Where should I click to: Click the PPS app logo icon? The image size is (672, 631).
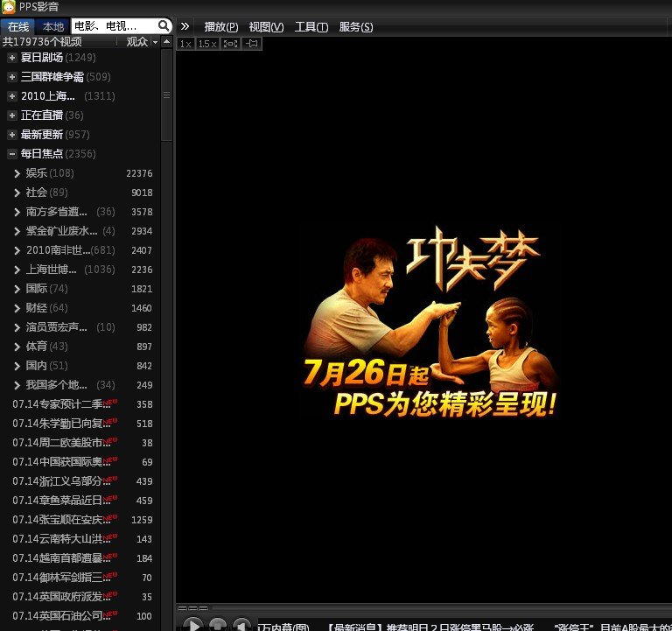point(8,7)
